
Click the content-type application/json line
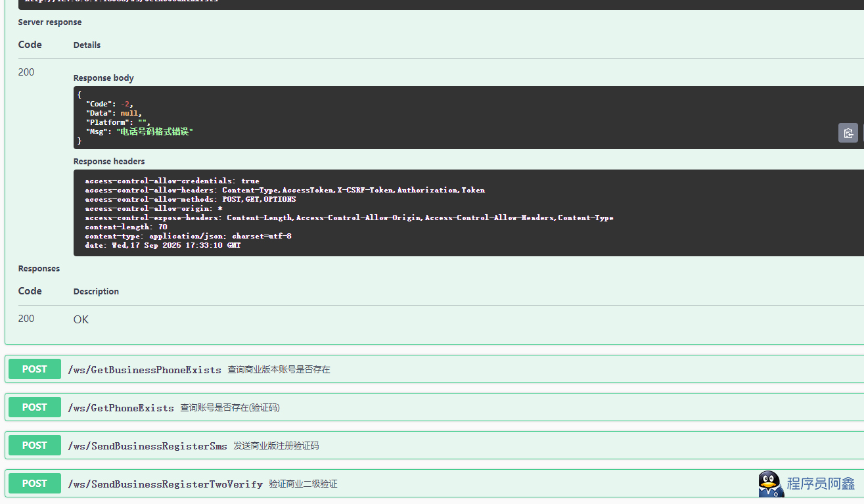188,236
